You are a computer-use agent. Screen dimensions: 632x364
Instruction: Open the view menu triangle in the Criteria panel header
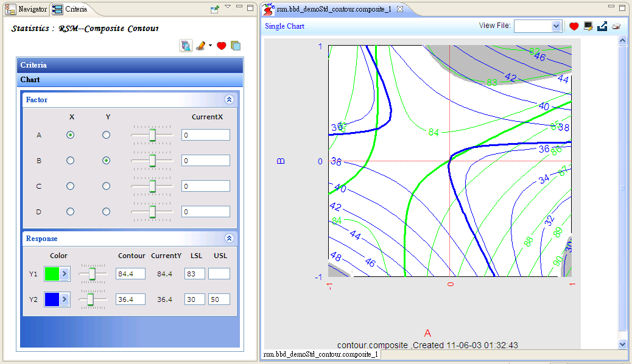pos(228,7)
